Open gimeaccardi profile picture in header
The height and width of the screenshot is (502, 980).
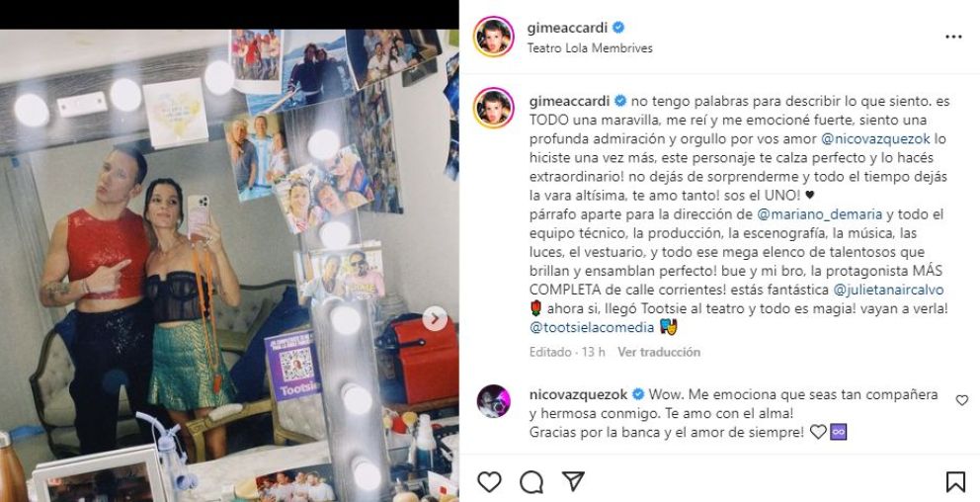pyautogui.click(x=494, y=37)
